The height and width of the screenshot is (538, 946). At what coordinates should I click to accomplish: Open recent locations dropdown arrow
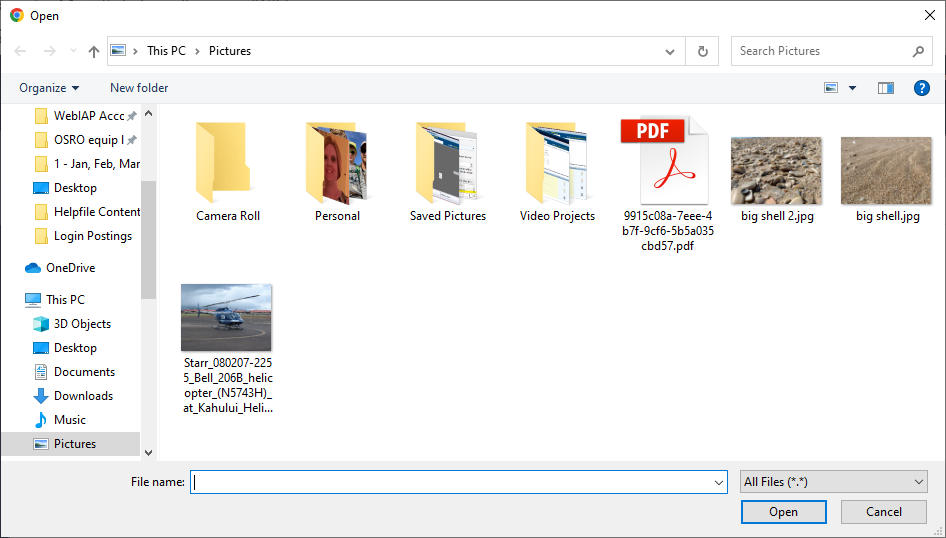73,51
